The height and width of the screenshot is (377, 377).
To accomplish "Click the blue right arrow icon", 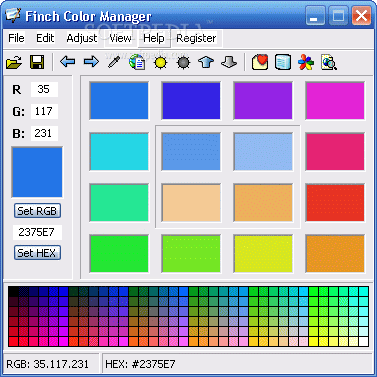I will (91, 62).
